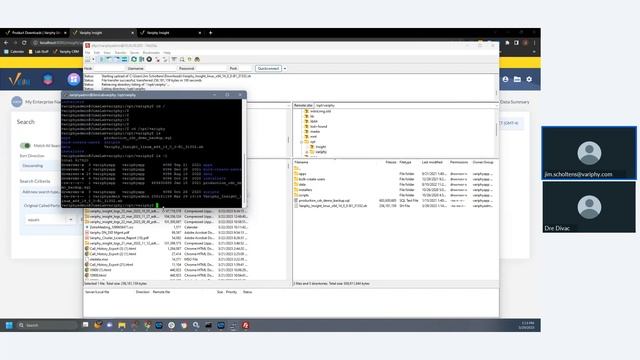Open directory listing filters icon
640x360 pixels.
(x=174, y=60)
